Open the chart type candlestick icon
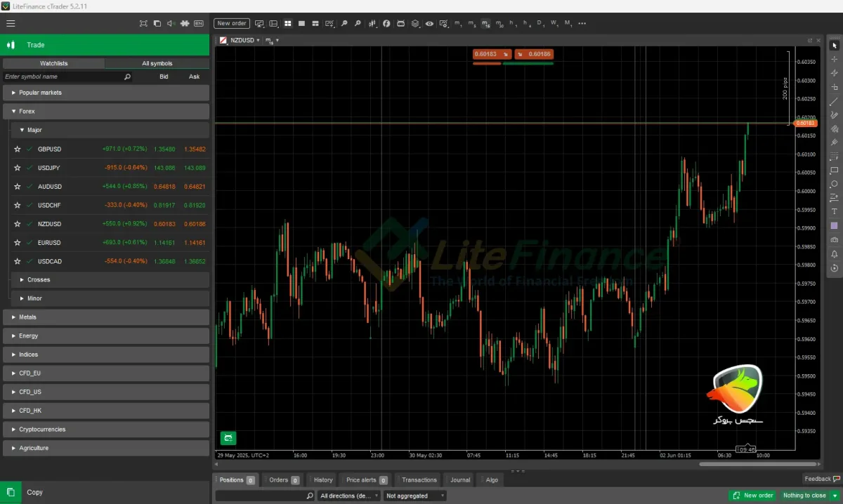 click(372, 23)
